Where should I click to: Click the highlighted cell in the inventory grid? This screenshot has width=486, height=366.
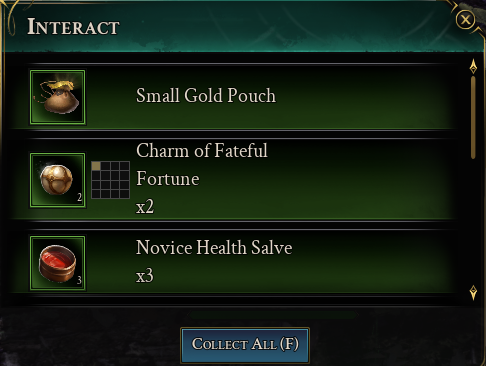tap(96, 166)
